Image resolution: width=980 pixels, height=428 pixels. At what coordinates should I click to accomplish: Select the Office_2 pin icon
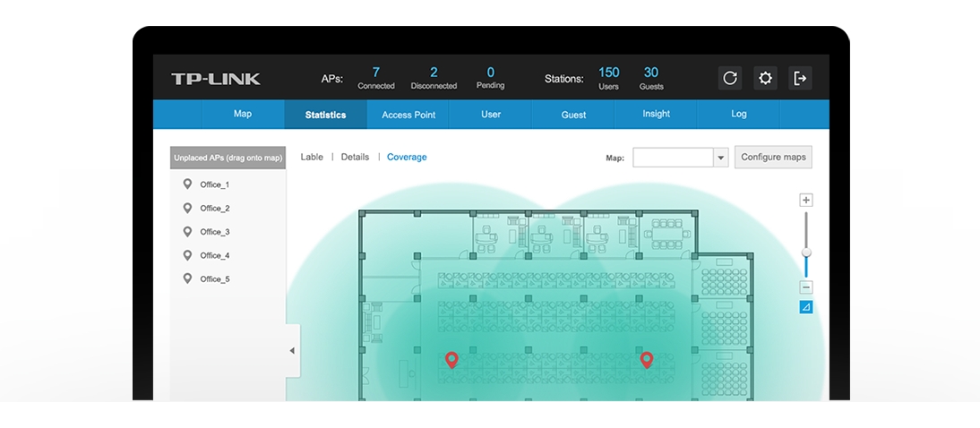click(187, 208)
